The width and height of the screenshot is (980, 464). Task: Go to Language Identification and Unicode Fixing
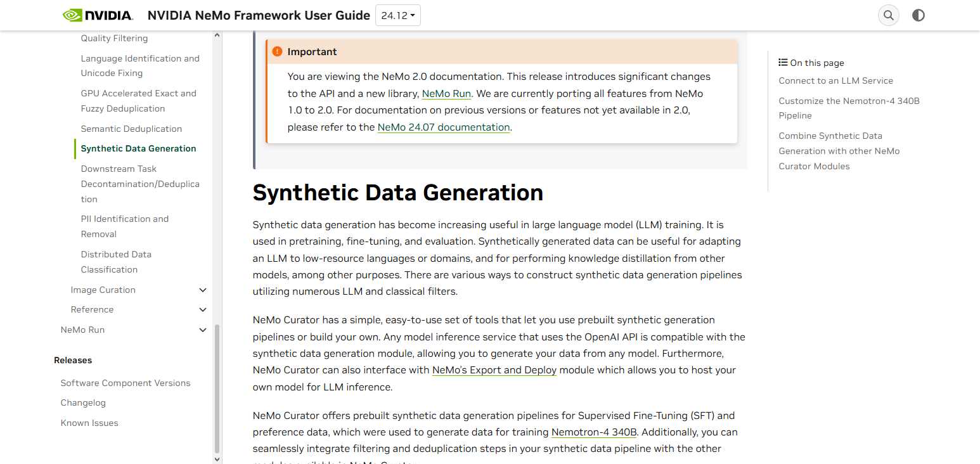coord(140,66)
